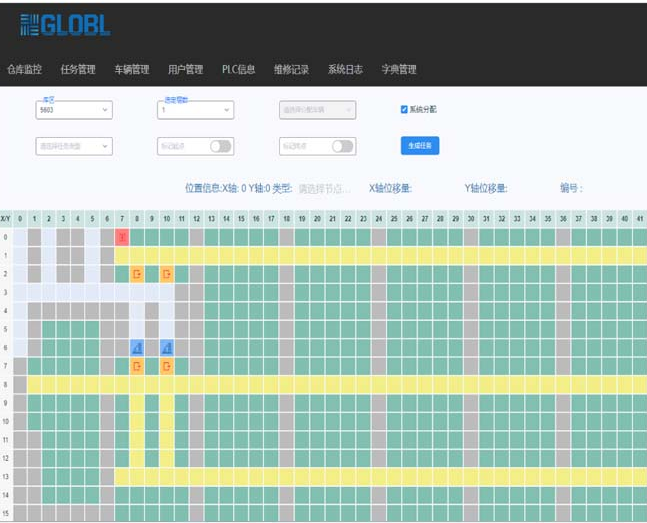The image size is (647, 523).
Task: Toggle the second 标记 switch beside blue button
Action: 342,146
